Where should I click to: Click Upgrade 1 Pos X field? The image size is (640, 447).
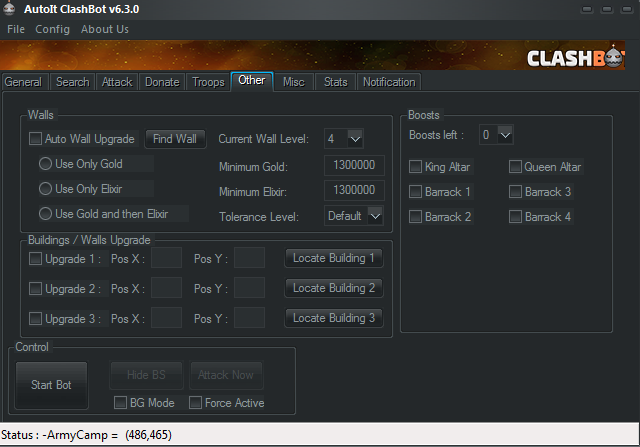[x=167, y=258]
